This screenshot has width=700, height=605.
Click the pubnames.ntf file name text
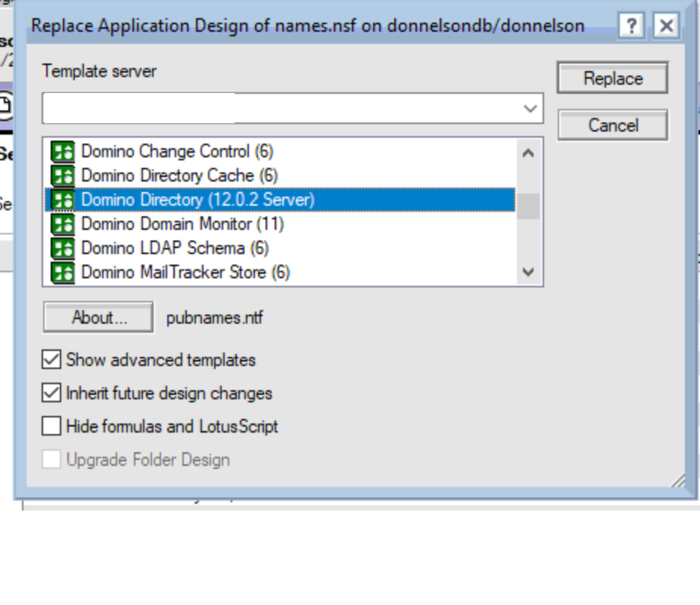coord(215,318)
